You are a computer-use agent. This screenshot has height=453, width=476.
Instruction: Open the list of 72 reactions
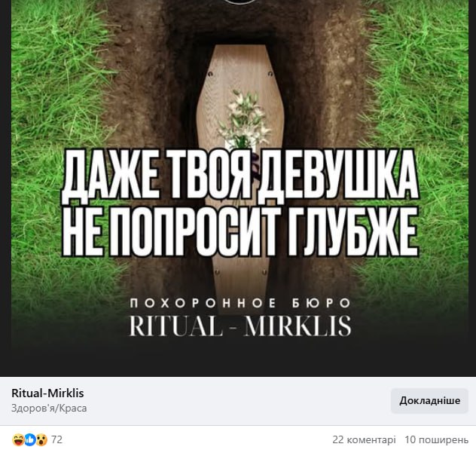pyautogui.click(x=56, y=439)
